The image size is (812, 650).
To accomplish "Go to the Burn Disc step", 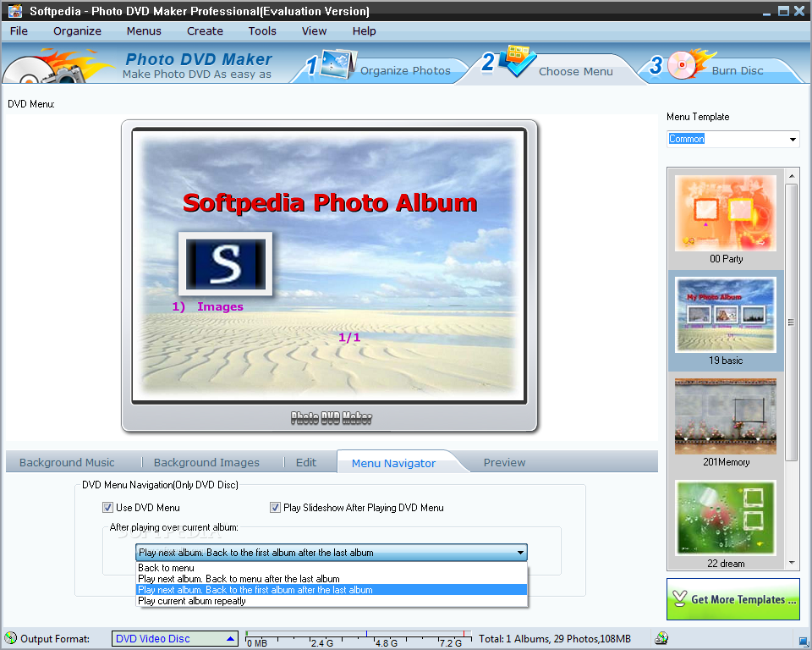I will 738,70.
